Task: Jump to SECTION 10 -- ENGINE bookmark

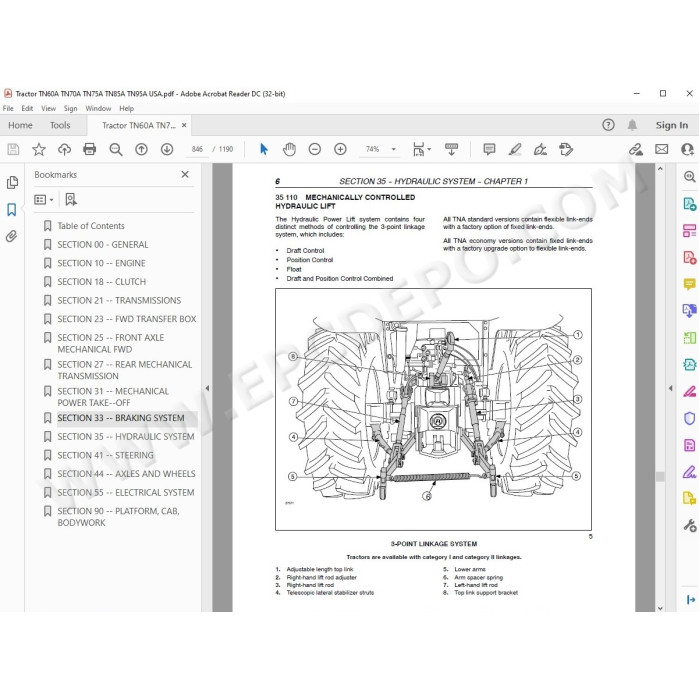Action: tap(101, 263)
